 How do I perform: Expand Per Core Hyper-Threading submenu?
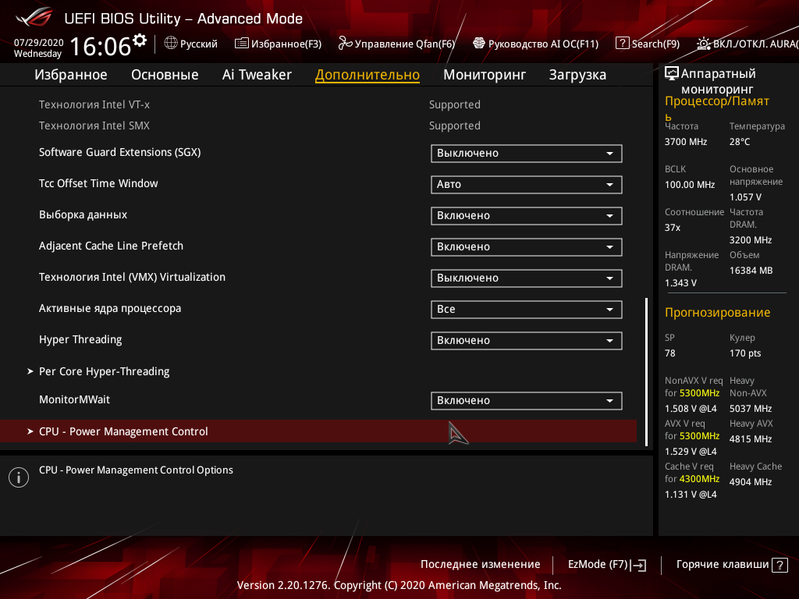(104, 371)
